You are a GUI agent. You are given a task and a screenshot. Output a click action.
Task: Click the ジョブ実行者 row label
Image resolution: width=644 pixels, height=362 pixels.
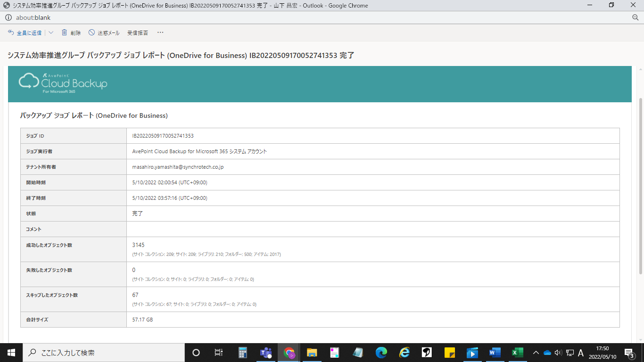(39, 151)
